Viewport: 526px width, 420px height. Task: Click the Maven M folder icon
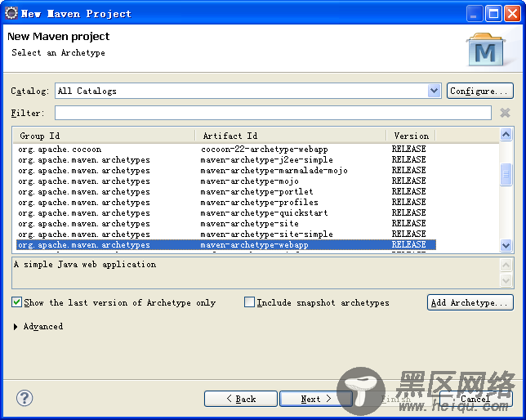pos(486,50)
